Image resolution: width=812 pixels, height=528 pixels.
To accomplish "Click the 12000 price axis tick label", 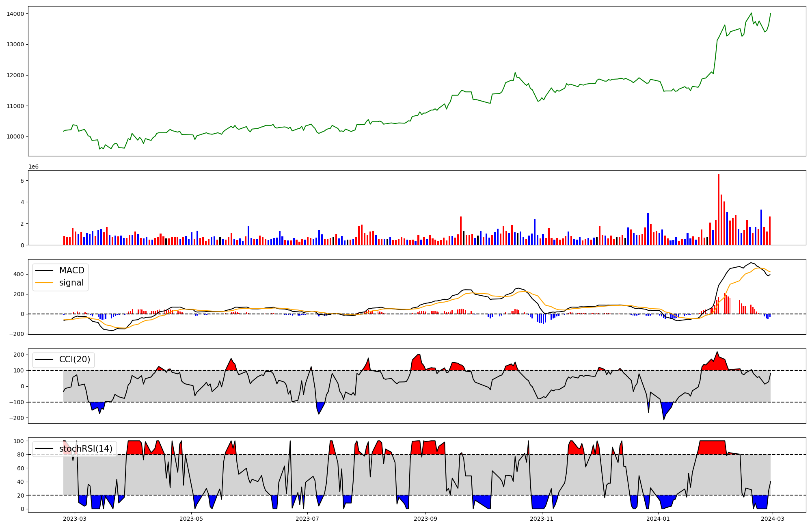I will point(15,75).
